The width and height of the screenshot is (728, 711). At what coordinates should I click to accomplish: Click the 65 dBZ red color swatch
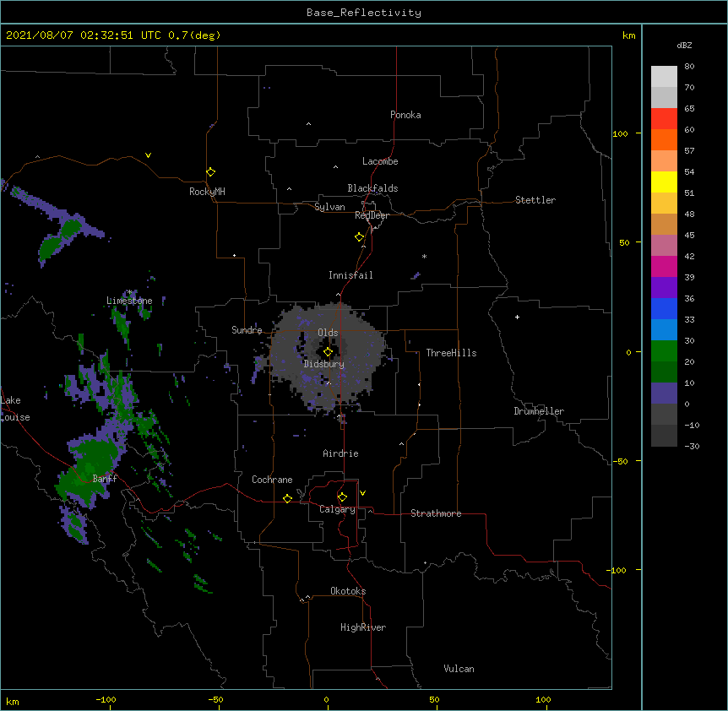(664, 118)
